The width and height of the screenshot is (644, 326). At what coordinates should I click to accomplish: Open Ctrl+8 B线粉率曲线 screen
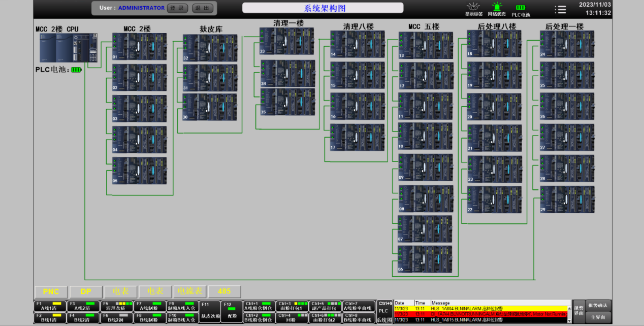359,317
